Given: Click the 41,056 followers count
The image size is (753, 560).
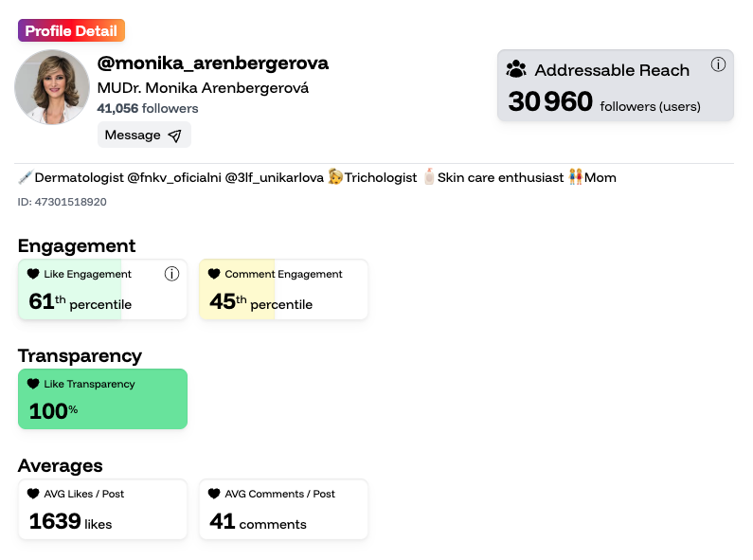Looking at the screenshot, I should 148,109.
